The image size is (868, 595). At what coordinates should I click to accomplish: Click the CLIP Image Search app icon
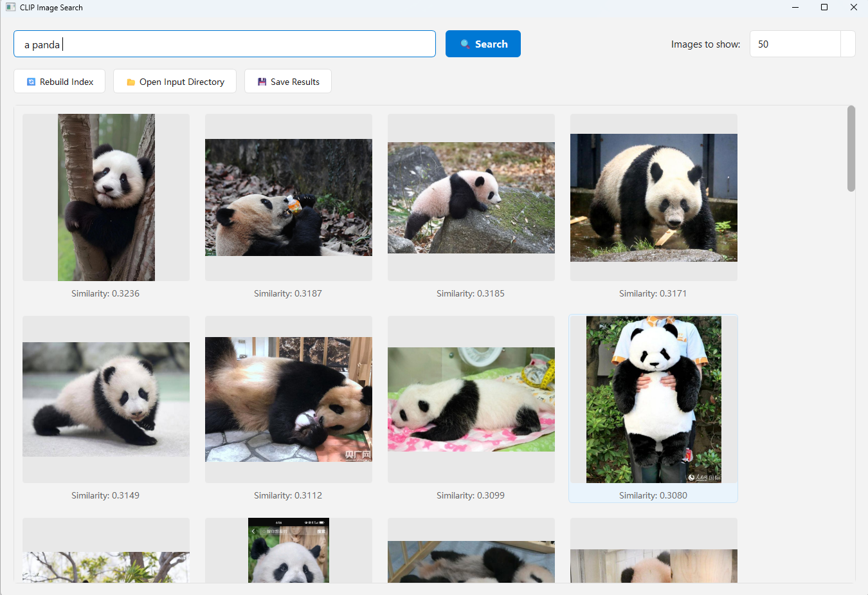(10, 8)
